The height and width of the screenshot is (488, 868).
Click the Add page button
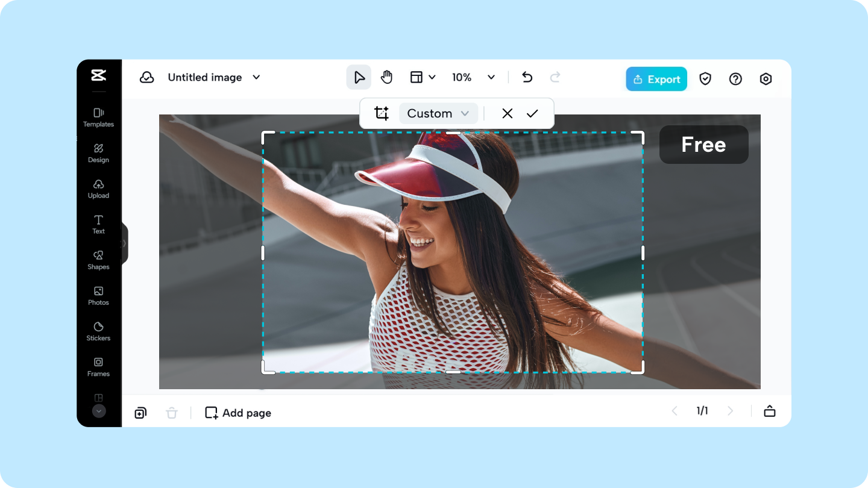click(238, 413)
